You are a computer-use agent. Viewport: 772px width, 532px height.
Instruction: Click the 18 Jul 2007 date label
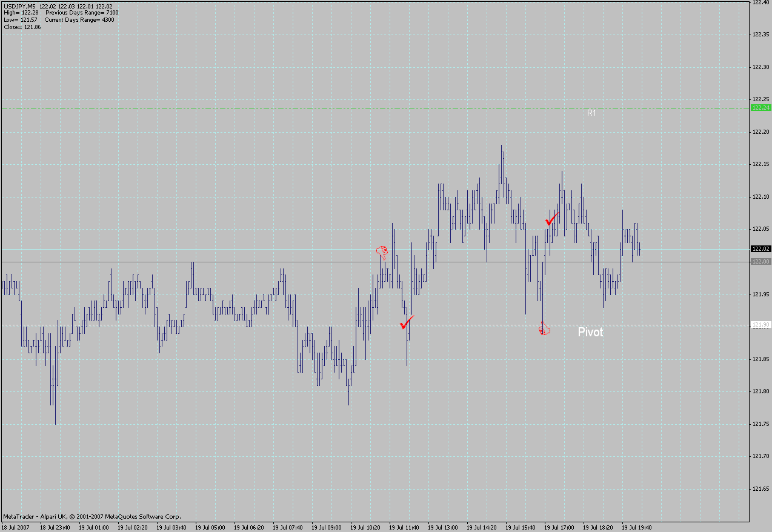pos(16,528)
